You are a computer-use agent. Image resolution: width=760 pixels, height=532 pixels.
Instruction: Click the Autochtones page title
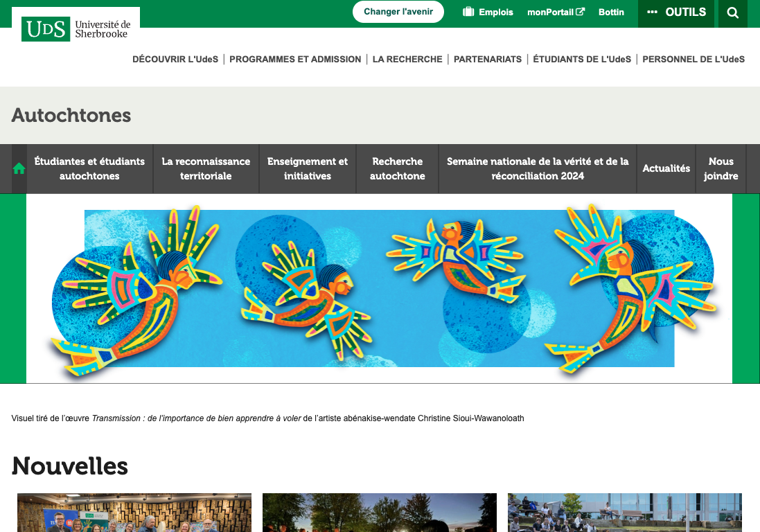[71, 115]
